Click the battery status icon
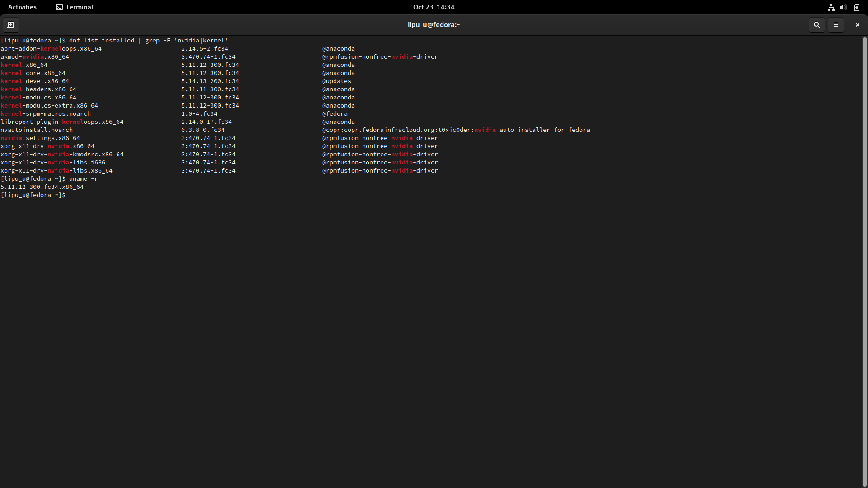 (856, 7)
